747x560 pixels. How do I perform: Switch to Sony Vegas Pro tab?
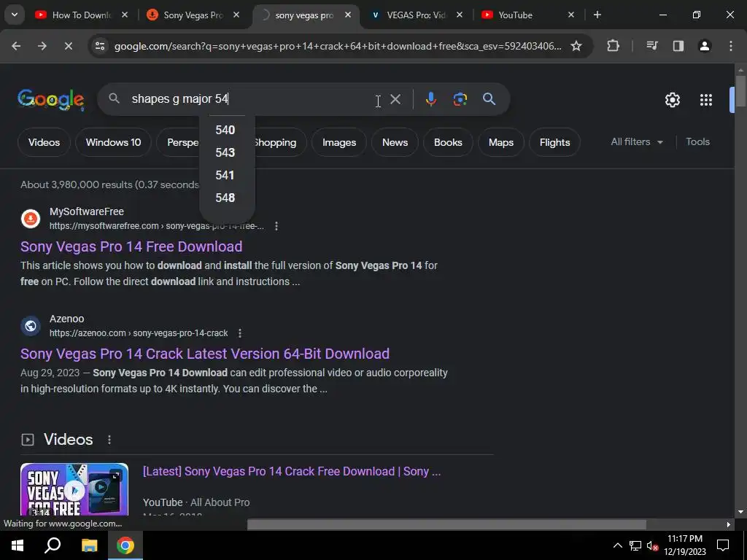[x=193, y=15]
